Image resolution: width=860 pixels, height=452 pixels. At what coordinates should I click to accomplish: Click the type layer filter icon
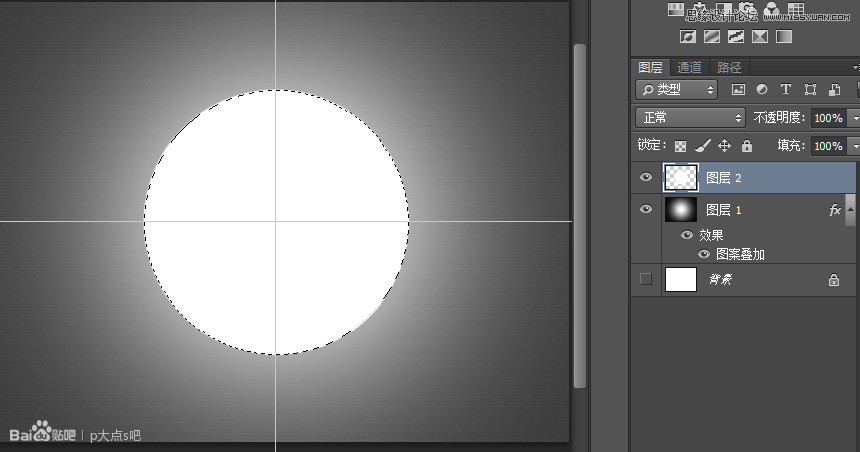click(x=786, y=90)
